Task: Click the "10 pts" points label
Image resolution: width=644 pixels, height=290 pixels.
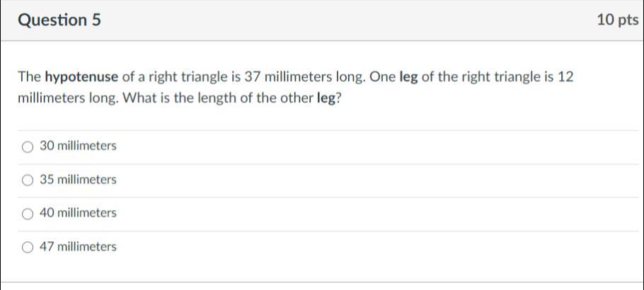Action: click(x=617, y=21)
